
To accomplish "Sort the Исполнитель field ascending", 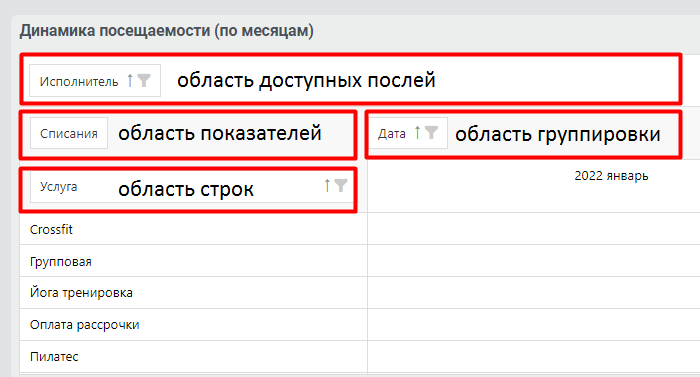I will point(130,80).
